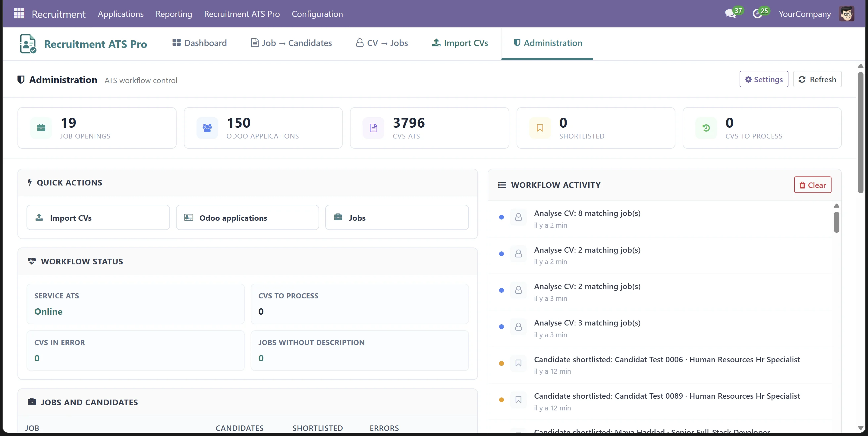Screen dimensions: 868x436
Task: Click the JOB column header
Action: (32, 428)
